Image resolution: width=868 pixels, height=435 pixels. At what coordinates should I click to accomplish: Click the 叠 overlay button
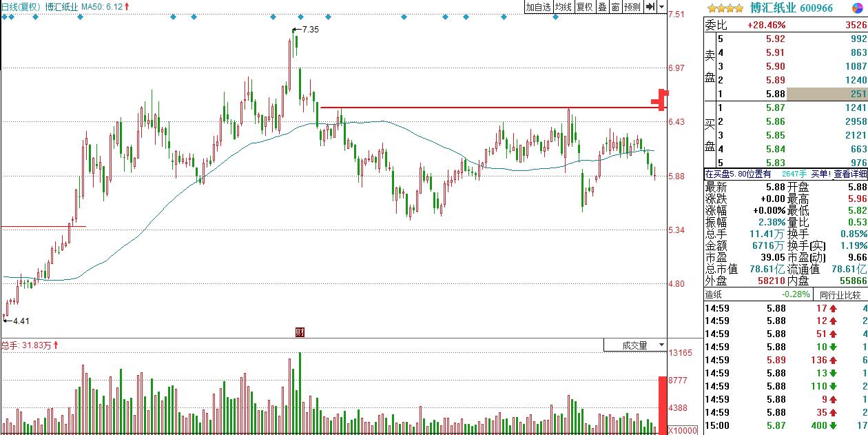601,7
